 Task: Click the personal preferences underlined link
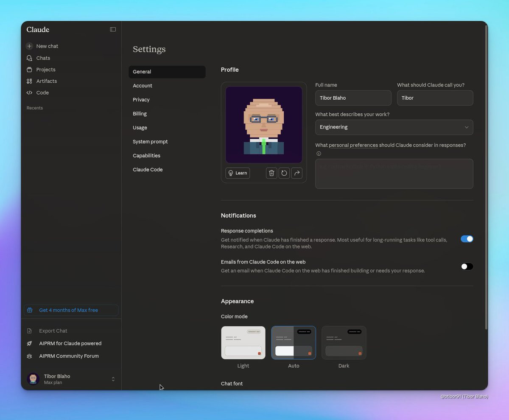point(353,145)
